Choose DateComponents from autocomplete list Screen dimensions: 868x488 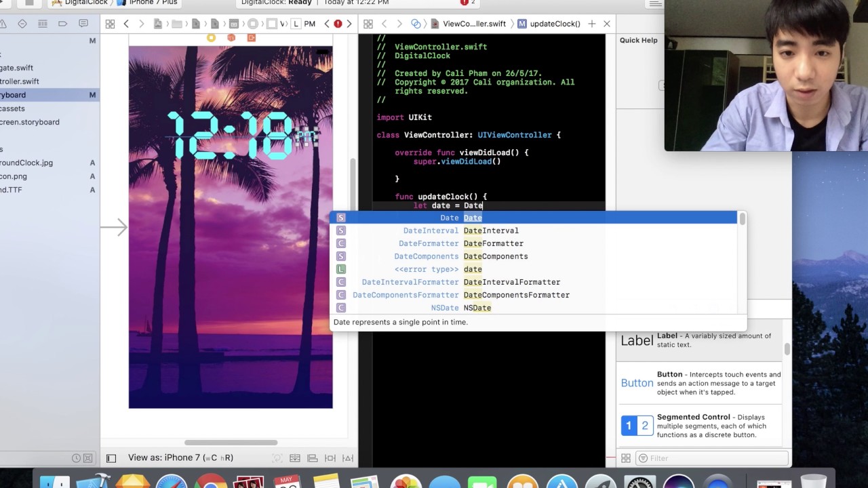pyautogui.click(x=533, y=256)
